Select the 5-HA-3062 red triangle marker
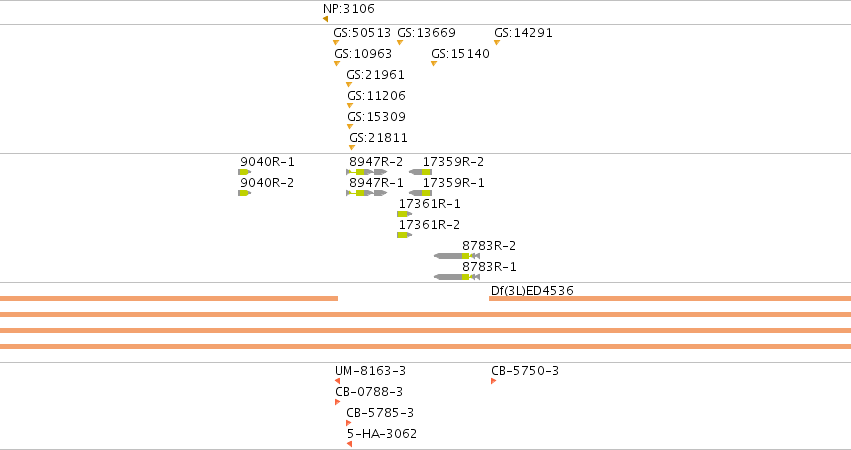The width and height of the screenshot is (851, 450). [x=350, y=444]
